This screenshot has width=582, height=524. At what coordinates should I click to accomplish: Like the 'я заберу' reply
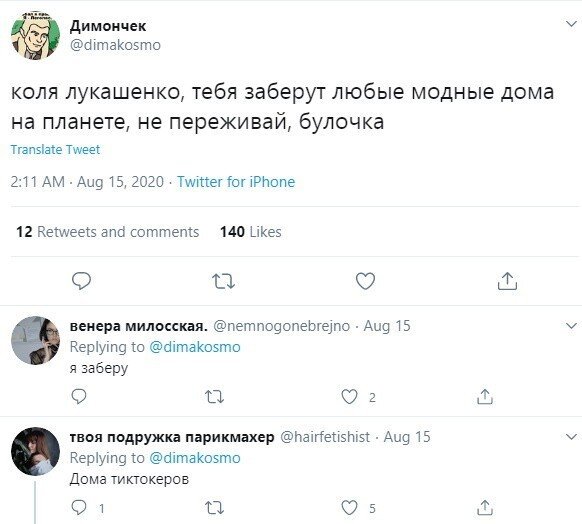349,397
